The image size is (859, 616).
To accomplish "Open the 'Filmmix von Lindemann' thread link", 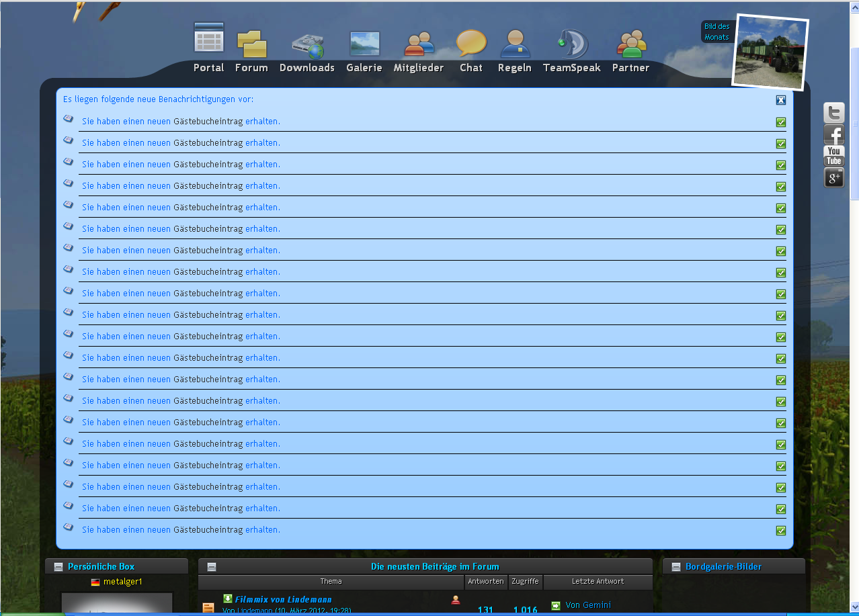I will pyautogui.click(x=283, y=599).
